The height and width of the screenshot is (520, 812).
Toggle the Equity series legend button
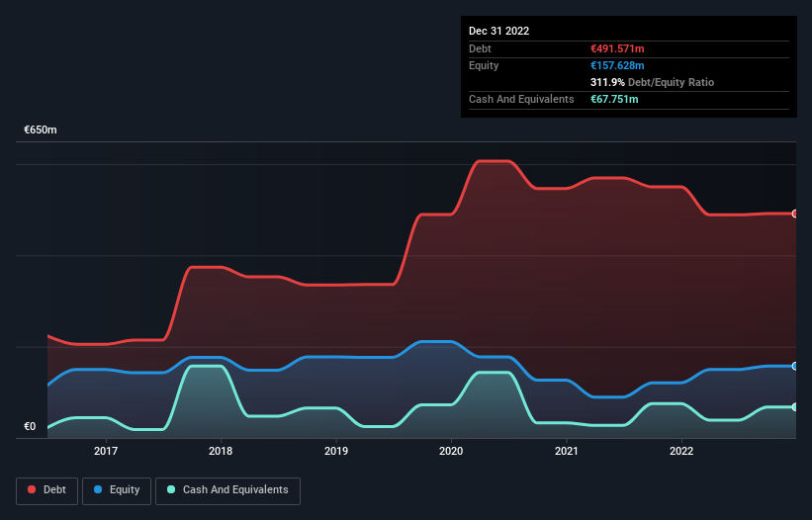point(117,490)
